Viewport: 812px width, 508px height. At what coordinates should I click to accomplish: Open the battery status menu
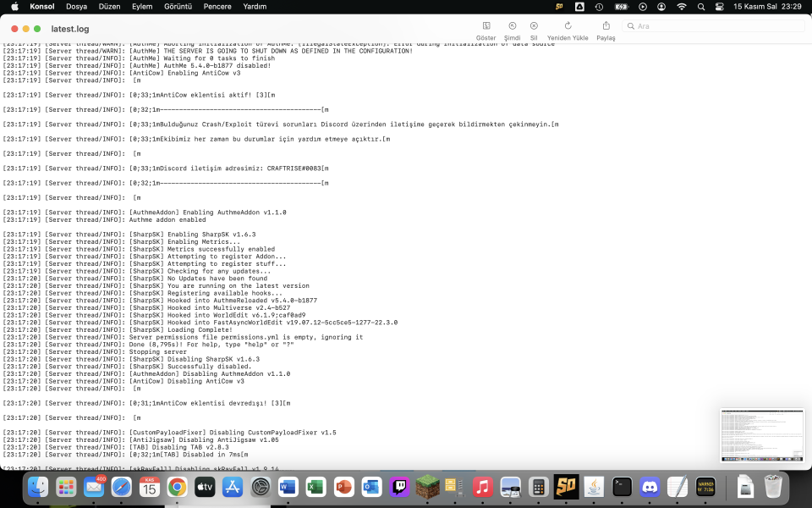coord(622,7)
